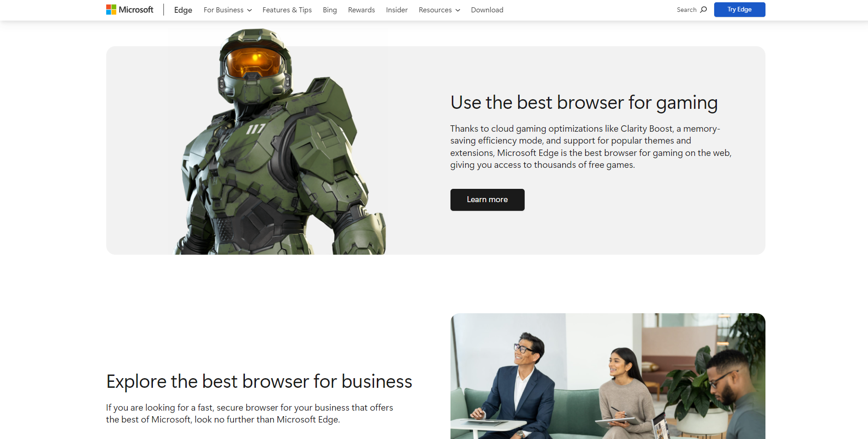The image size is (868, 439).
Task: Select the Insider nav item
Action: (396, 10)
